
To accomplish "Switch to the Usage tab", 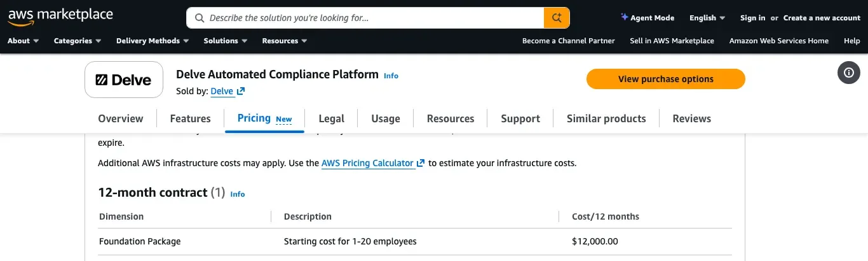I will tap(386, 118).
